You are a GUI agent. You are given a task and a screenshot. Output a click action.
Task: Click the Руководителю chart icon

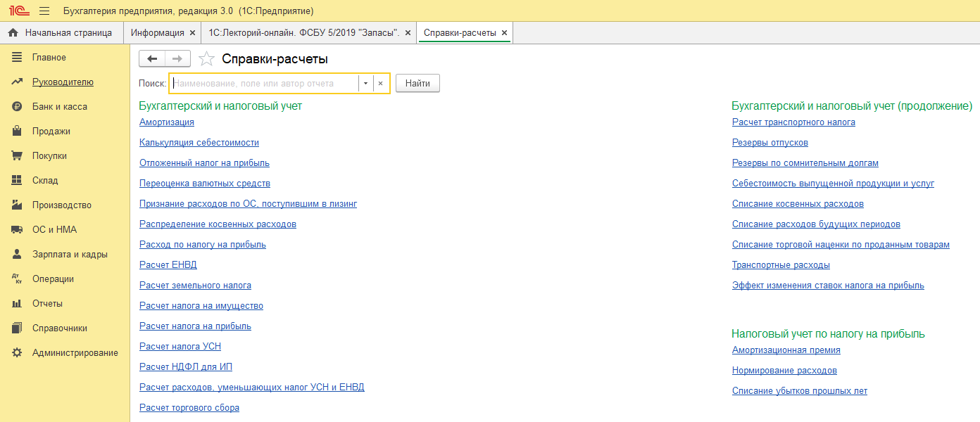(x=17, y=82)
